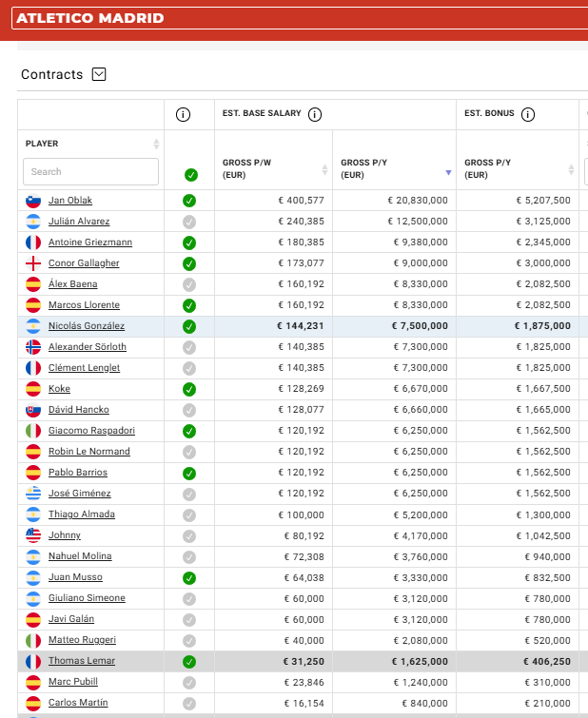This screenshot has width=588, height=718.
Task: Open Clément Lenglet player link
Action: tap(85, 367)
